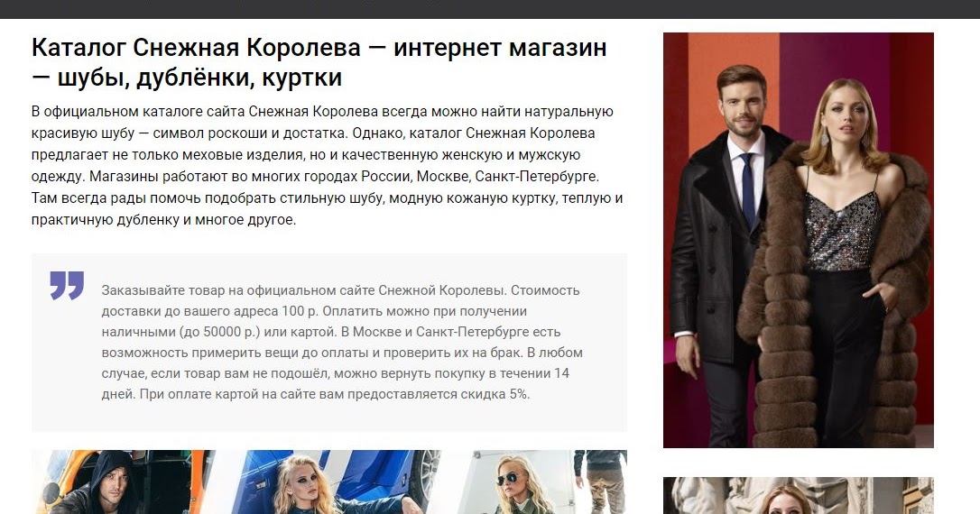Click the '100 р.' delivery cost text
Screen dimensions: 980x514
(300, 311)
